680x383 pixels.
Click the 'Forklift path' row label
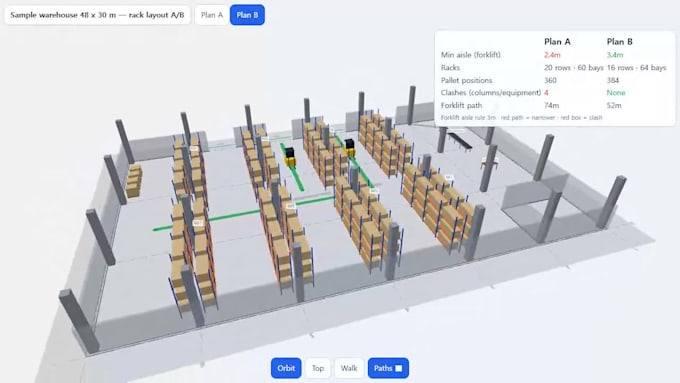(x=461, y=105)
